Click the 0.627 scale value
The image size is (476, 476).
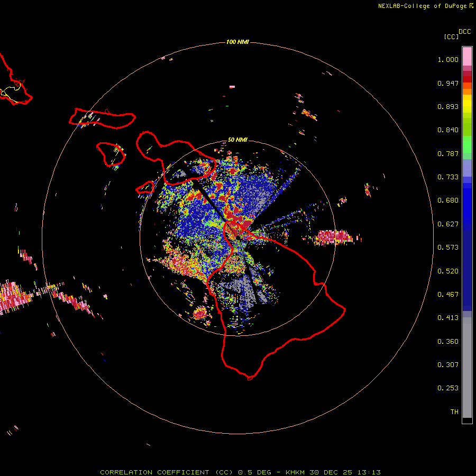(448, 224)
